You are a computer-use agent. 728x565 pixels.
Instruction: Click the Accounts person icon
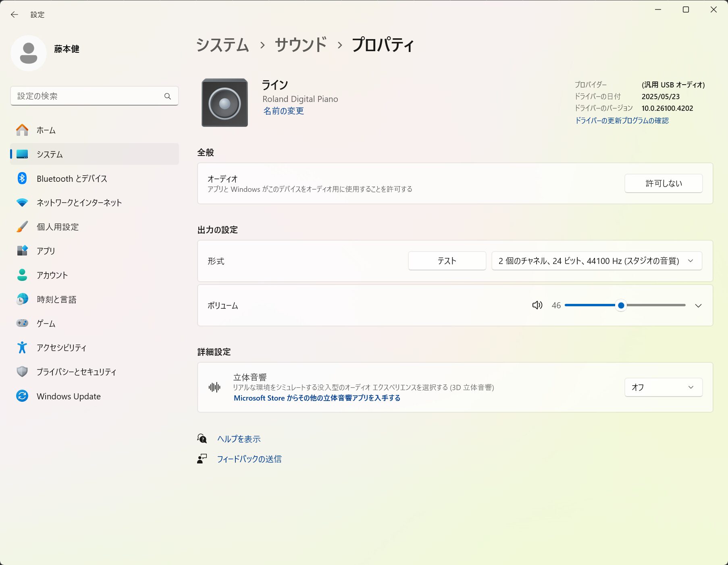(22, 275)
